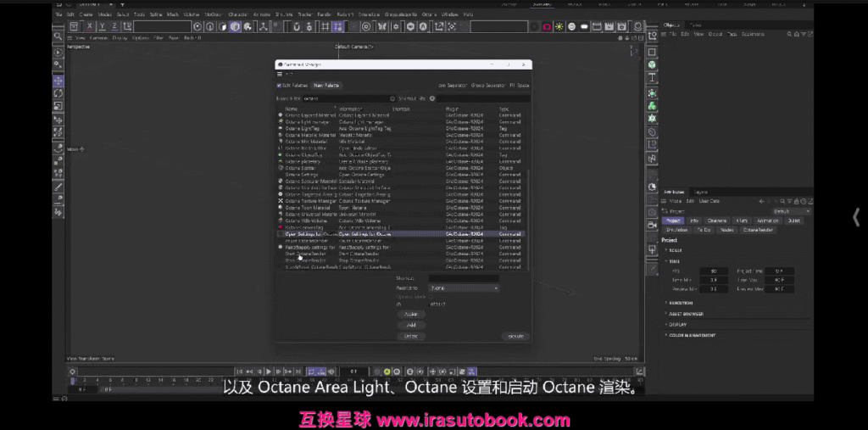Open Restrict to dropdown
This screenshot has width=868, height=430.
tap(464, 288)
